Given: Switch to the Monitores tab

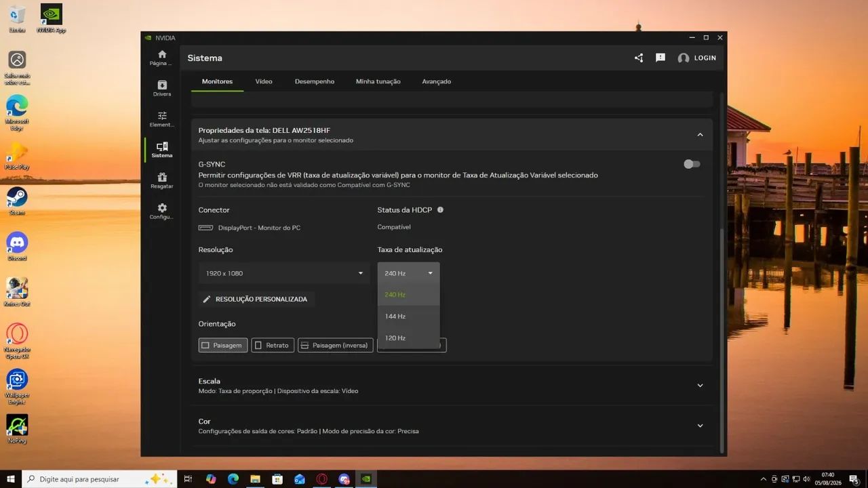Looking at the screenshot, I should click(217, 81).
